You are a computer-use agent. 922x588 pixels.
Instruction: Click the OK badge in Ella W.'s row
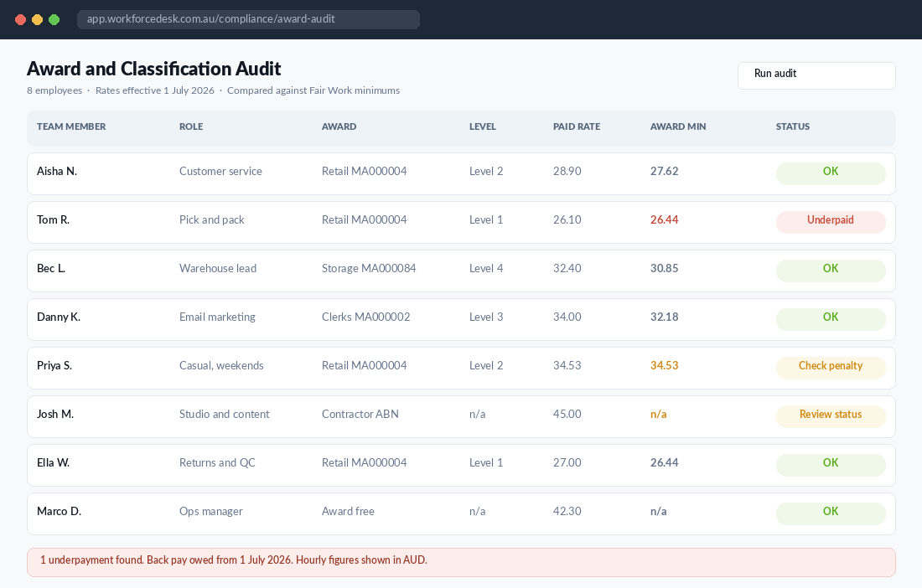[x=831, y=465]
